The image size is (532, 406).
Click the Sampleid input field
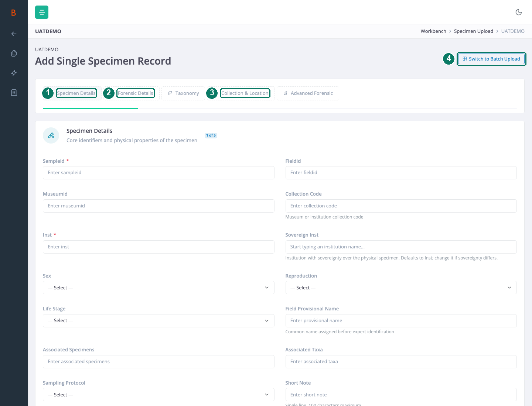(158, 173)
